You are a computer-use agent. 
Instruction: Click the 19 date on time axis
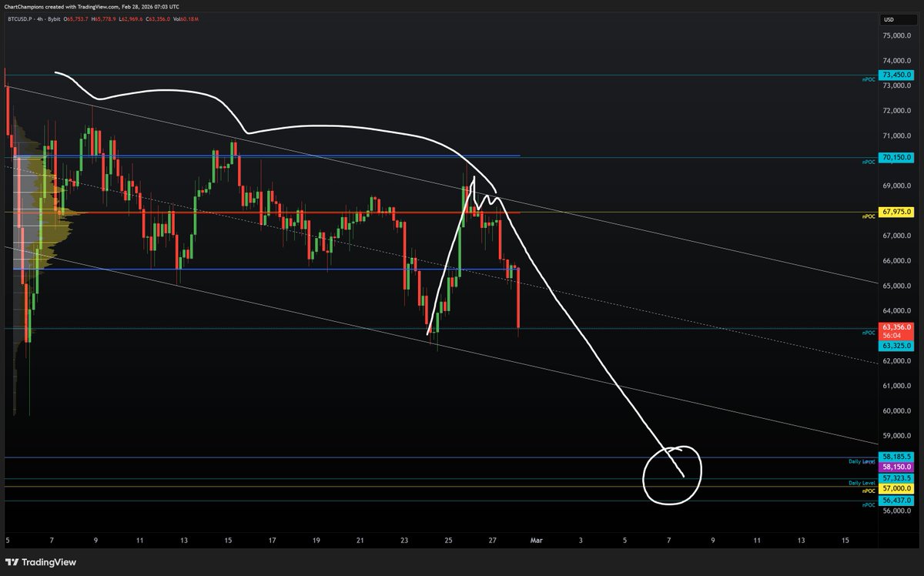tap(316, 541)
